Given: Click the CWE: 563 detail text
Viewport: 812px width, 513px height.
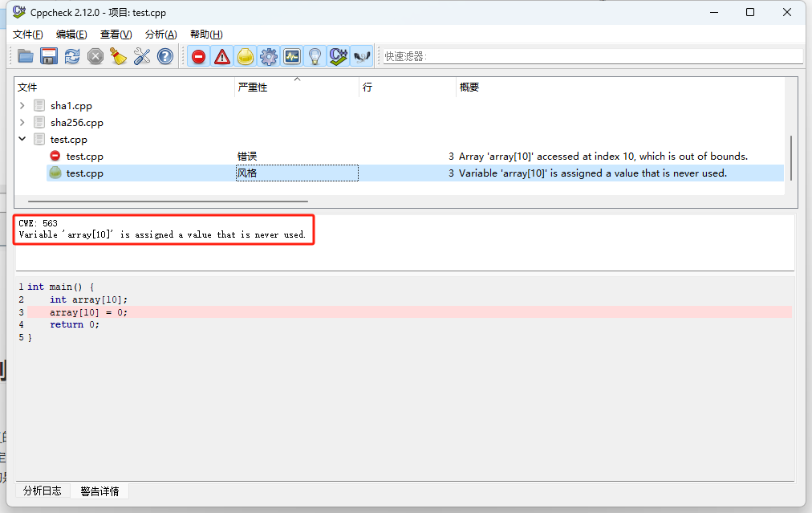Looking at the screenshot, I should [x=38, y=223].
